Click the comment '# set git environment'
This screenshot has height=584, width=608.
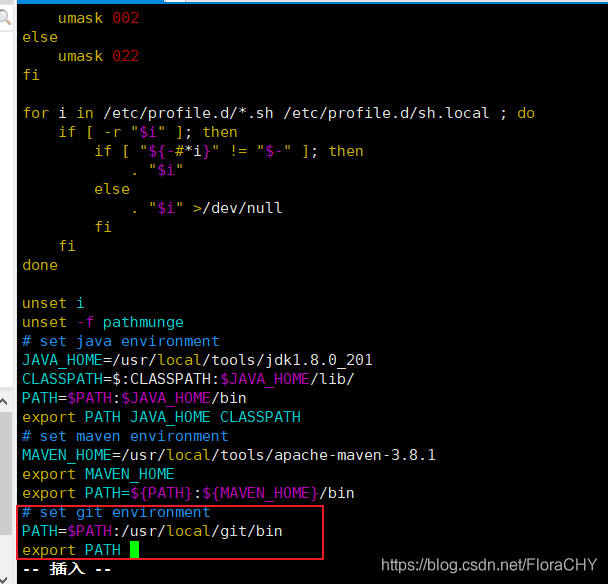[x=116, y=512]
